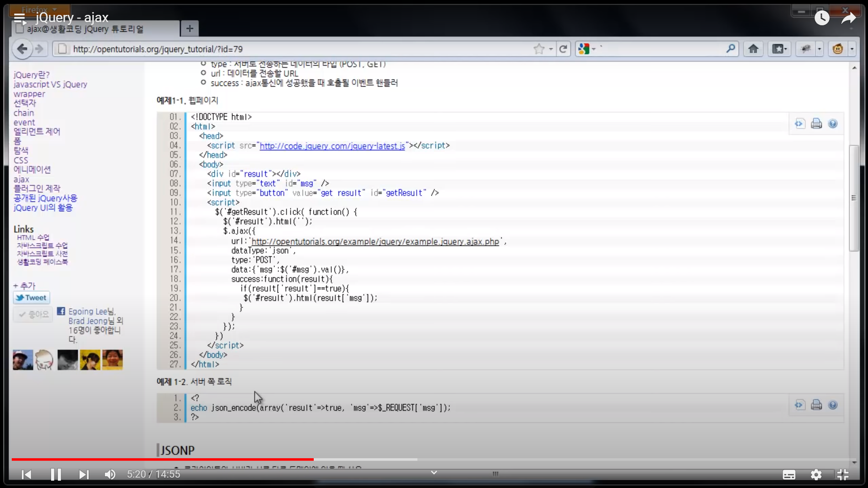This screenshot has width=868, height=488.
Task: Click the share arrow icon
Action: 849,18
